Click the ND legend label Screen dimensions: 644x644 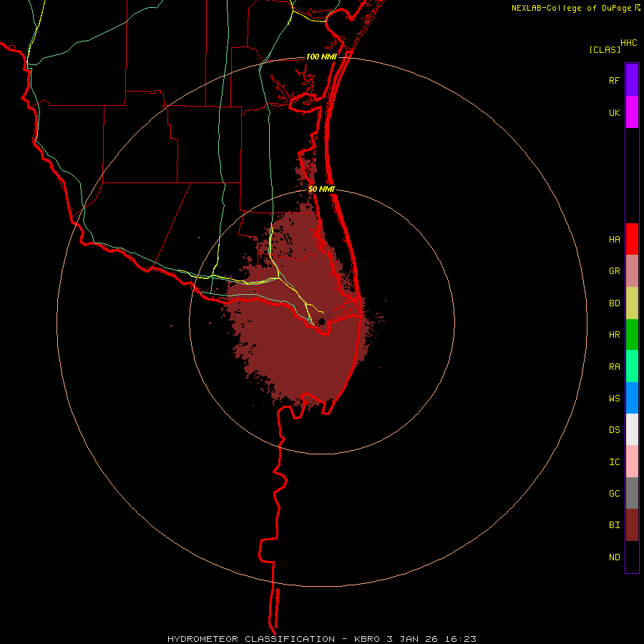coord(614,557)
